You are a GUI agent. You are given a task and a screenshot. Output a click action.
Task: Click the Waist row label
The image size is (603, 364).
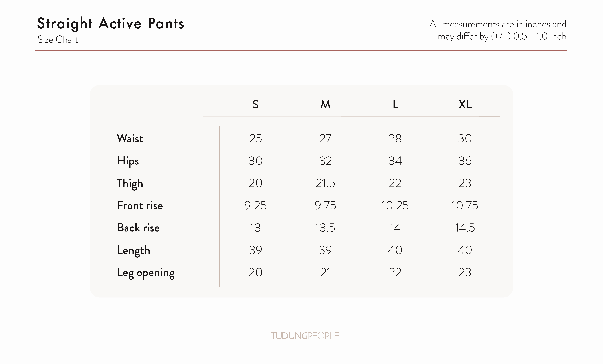(130, 138)
